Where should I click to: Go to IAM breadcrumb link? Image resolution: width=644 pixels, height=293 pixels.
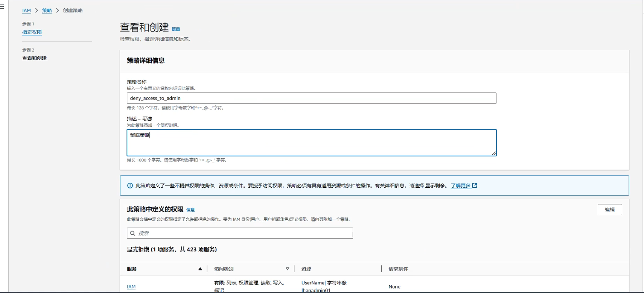pos(26,11)
